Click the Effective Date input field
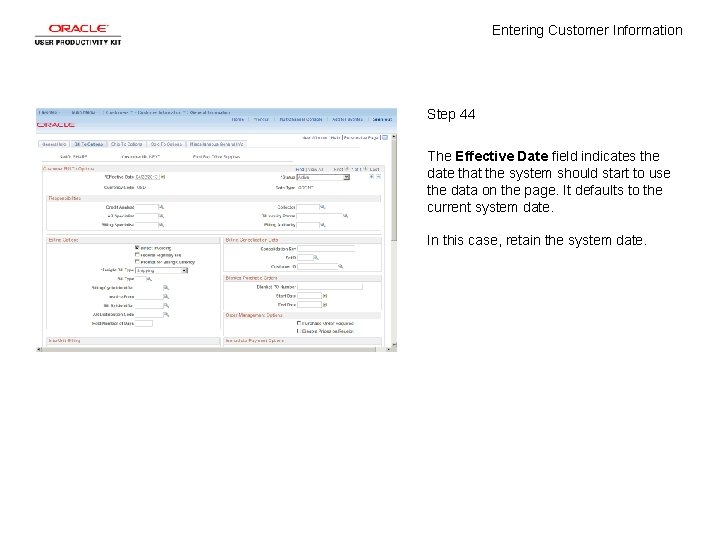Screen dimensions: 720x540 pos(147,177)
